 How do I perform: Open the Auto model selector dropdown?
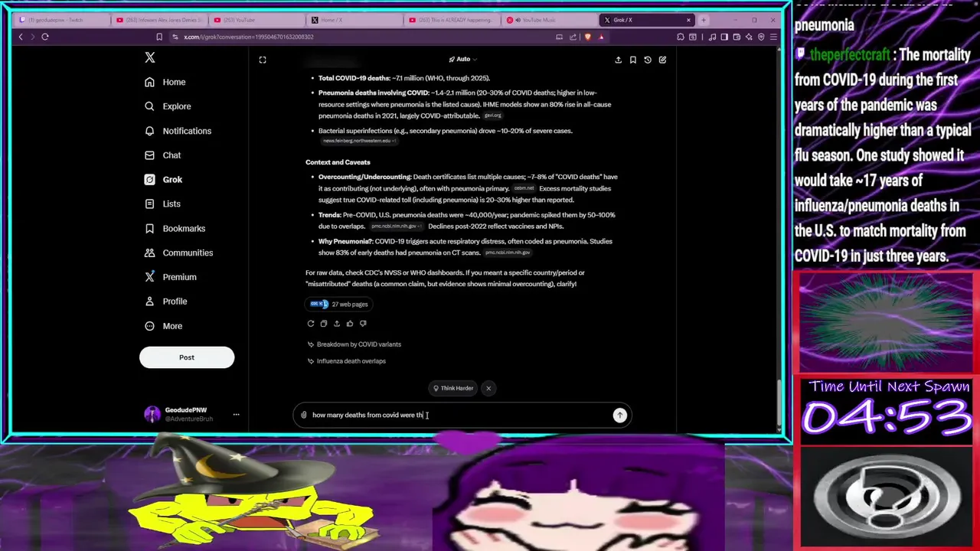[463, 59]
